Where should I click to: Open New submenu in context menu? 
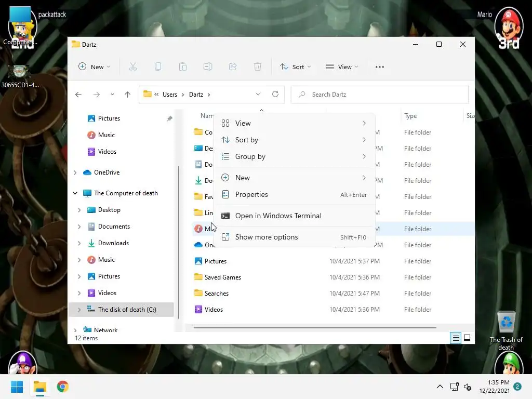[294, 178]
